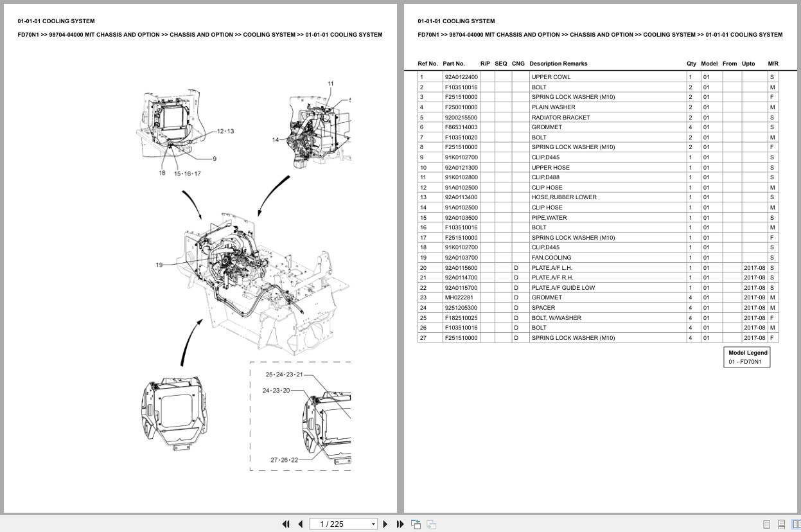The image size is (801, 532).
Task: Switch to two-page side-by-side view
Action: pyautogui.click(x=796, y=524)
